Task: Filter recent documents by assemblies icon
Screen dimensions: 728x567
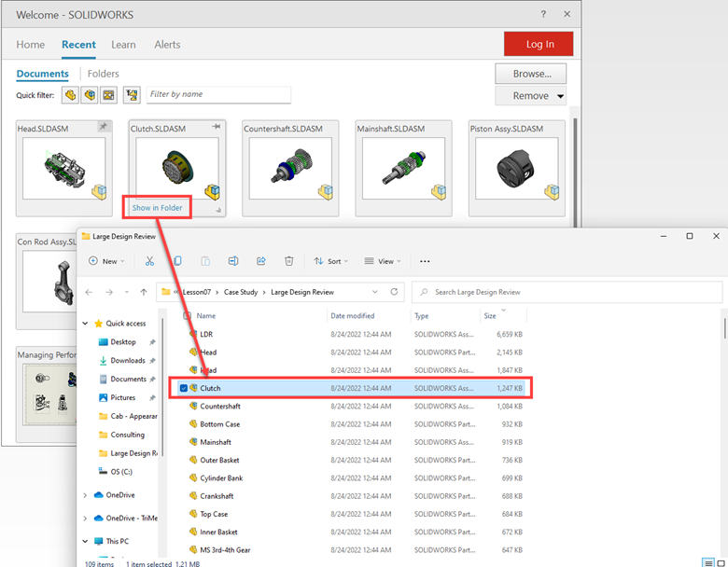Action: [x=90, y=95]
